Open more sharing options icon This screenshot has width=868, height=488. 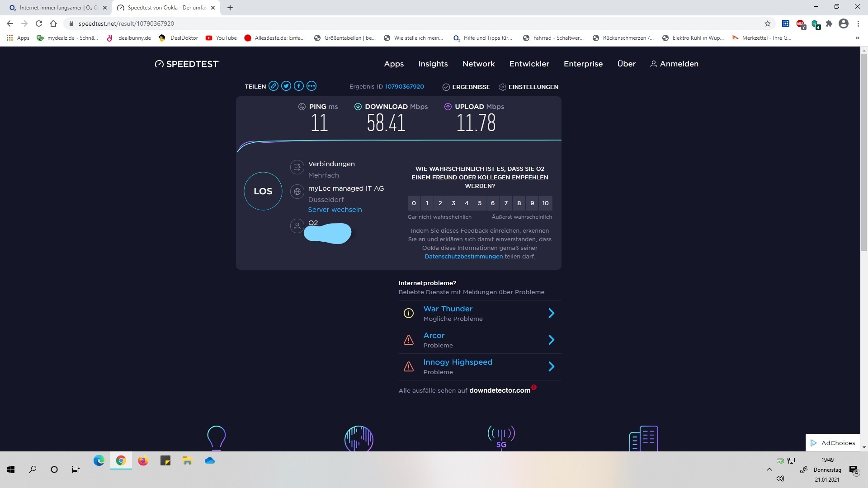tap(311, 86)
